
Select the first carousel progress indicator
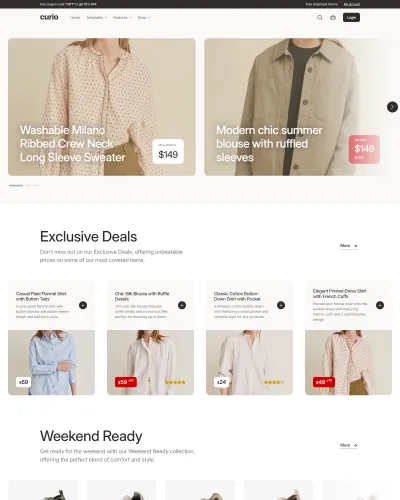click(x=16, y=185)
